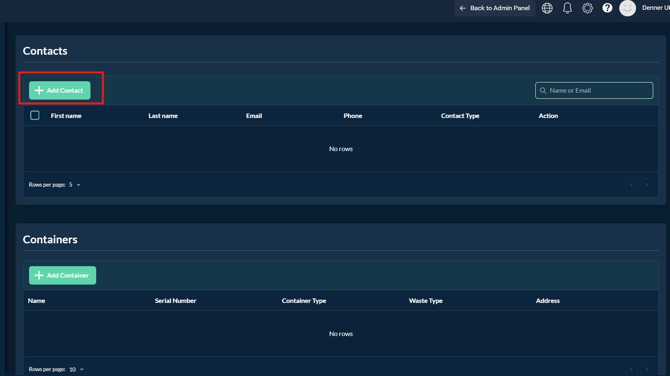
Task: Sort by Serial Number column
Action: (x=175, y=301)
